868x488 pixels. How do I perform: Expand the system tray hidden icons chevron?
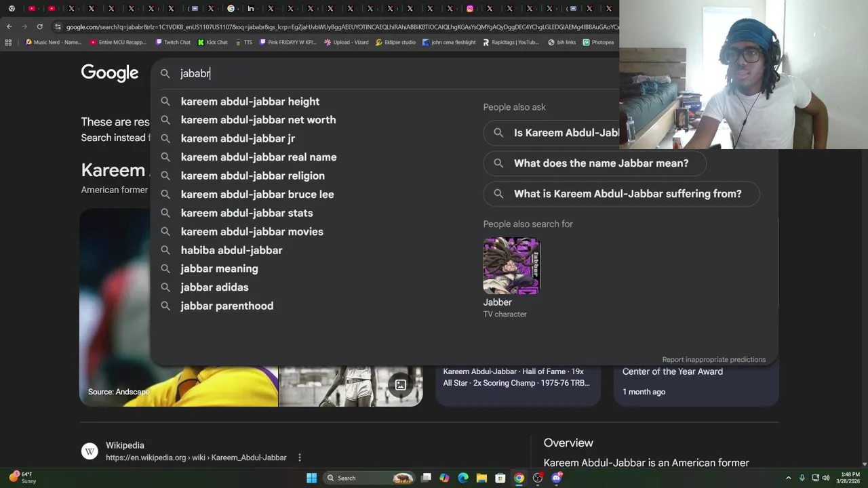coord(788,478)
